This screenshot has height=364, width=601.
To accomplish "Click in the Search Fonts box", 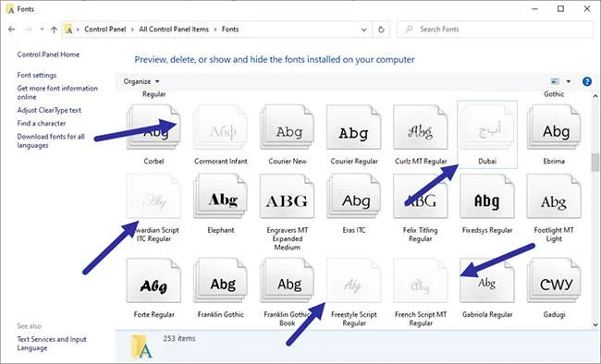I will [495, 30].
